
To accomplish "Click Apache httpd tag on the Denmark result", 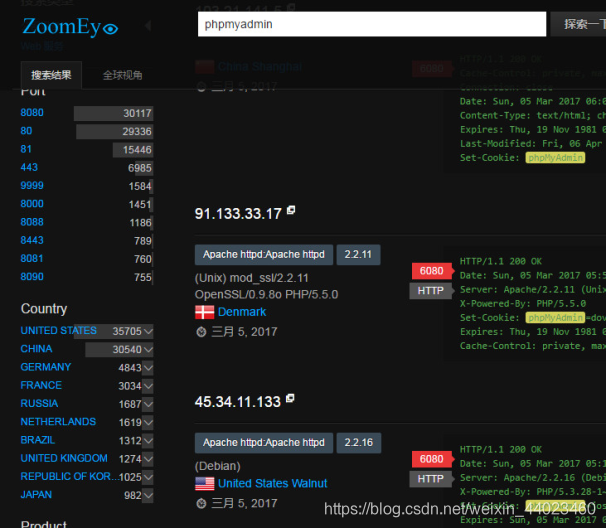I will pos(264,254).
